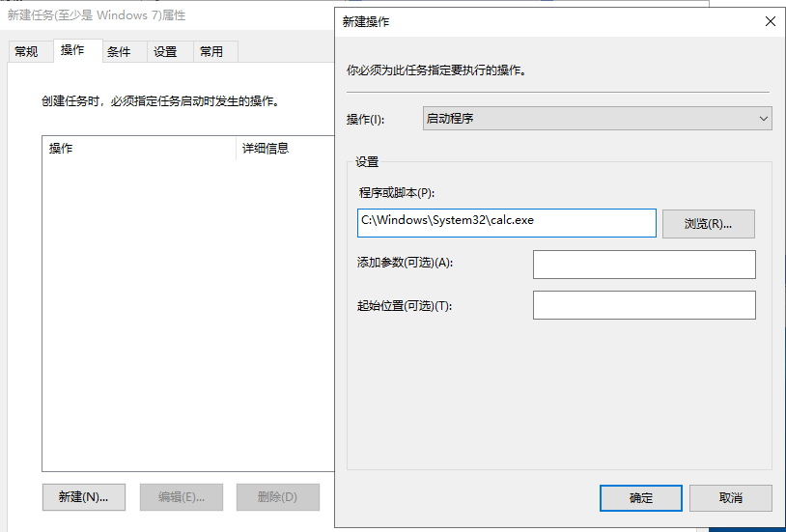The width and height of the screenshot is (786, 532).
Task: Switch to the 常规 tab
Action: tap(27, 52)
